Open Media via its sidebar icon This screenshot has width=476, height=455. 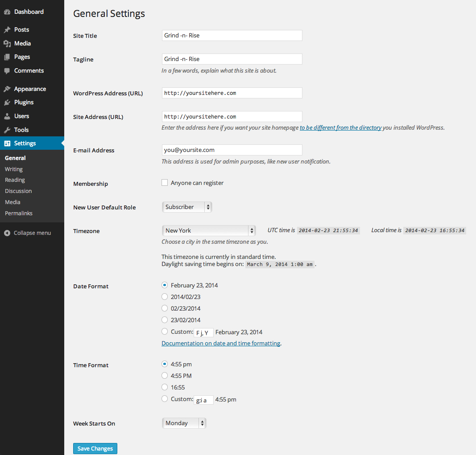(x=7, y=44)
